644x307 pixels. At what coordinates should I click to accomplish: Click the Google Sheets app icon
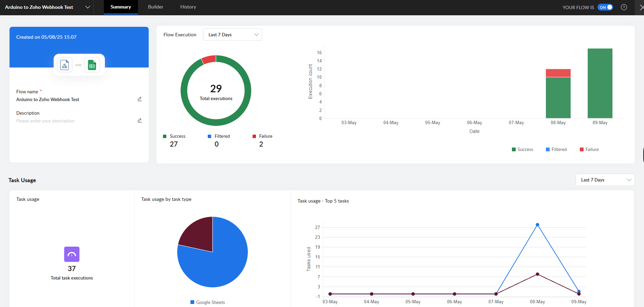tap(92, 65)
